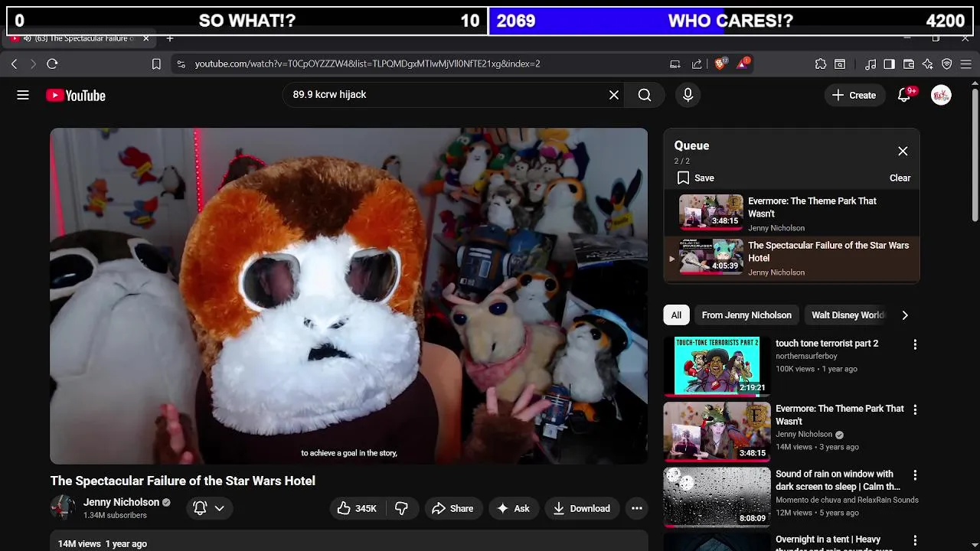Open Brave Shields lion icon

[x=720, y=64]
